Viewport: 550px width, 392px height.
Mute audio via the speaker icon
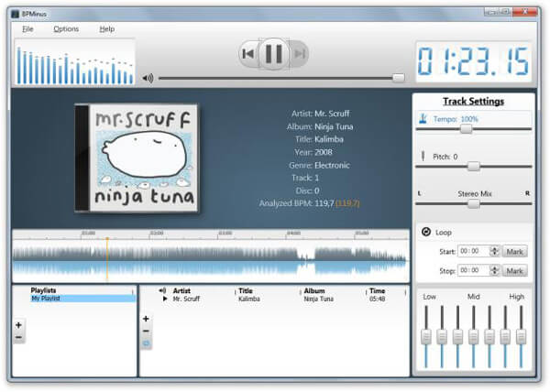click(148, 78)
